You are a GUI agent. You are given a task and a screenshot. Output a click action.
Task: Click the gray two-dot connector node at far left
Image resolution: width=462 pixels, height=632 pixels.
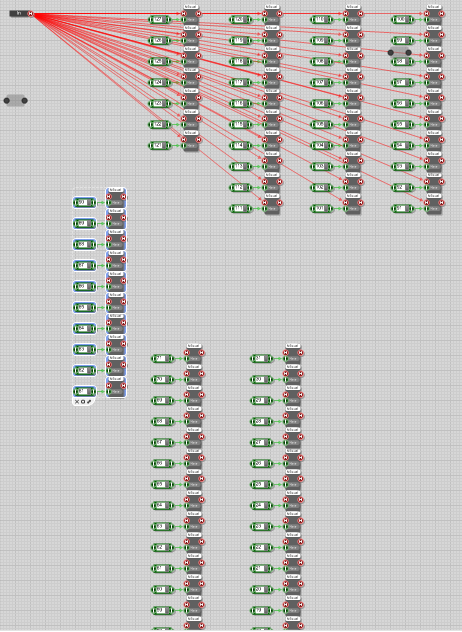pos(16,101)
